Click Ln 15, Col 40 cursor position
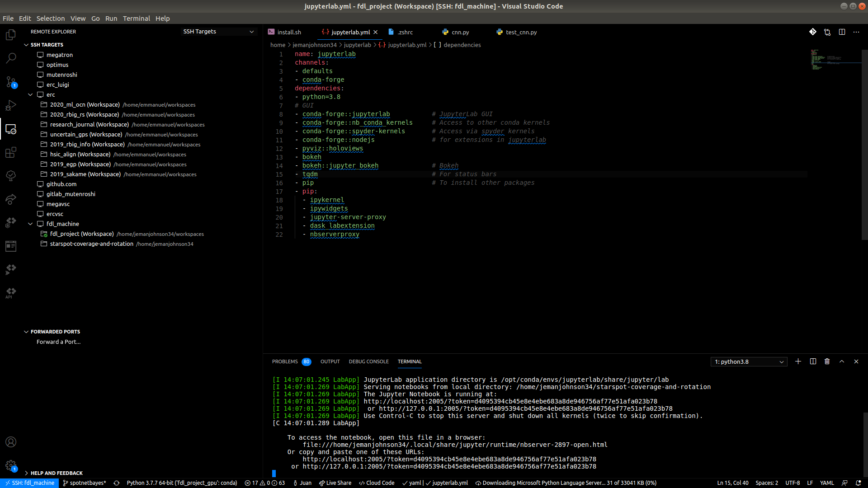Screen dimensions: 868x488 (733, 483)
